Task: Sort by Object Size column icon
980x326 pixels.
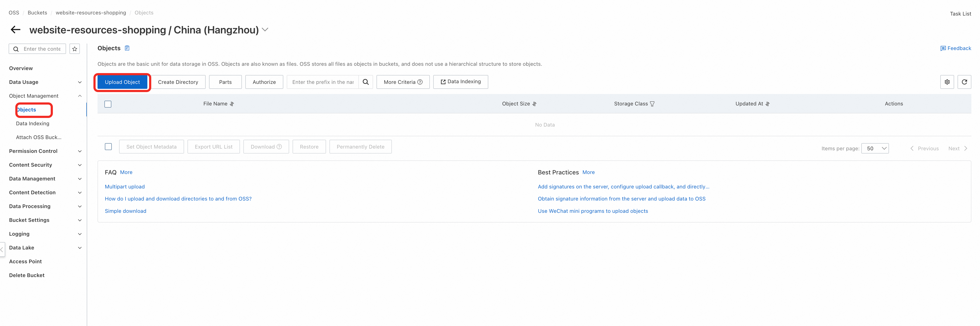Action: point(534,104)
